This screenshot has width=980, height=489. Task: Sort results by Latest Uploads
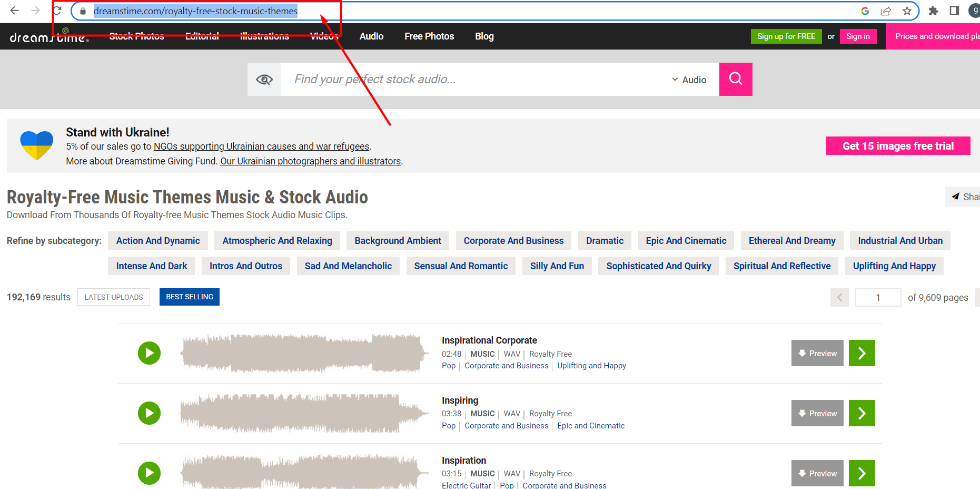114,297
